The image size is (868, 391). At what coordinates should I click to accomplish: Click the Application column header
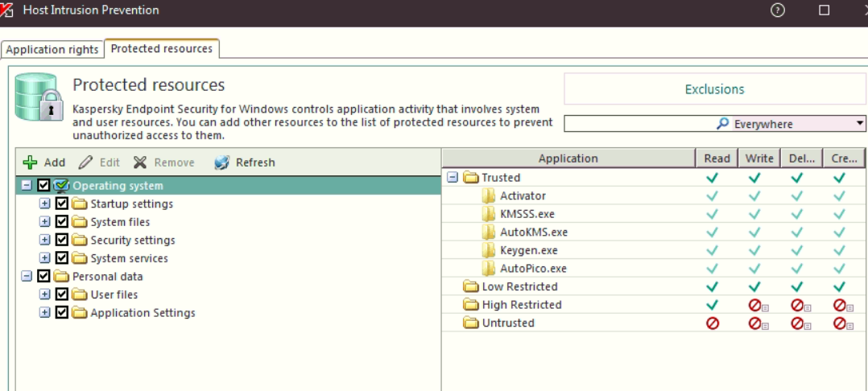pyautogui.click(x=568, y=158)
